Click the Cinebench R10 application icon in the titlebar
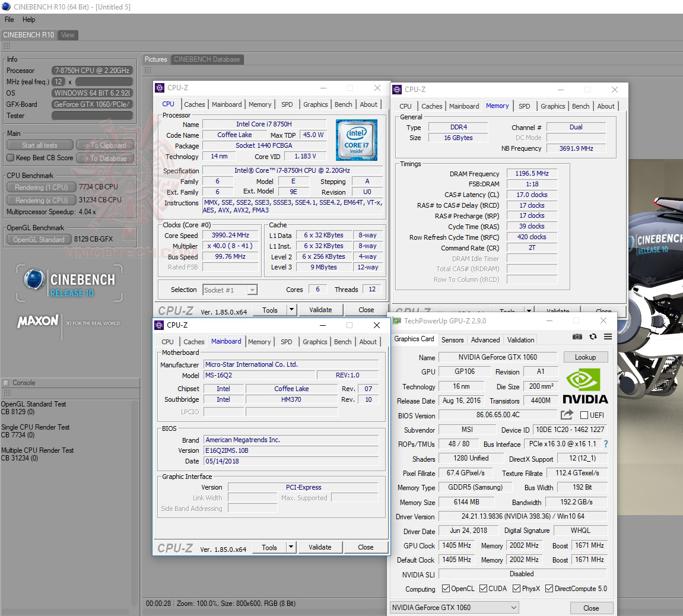The image size is (683, 616). (x=6, y=6)
